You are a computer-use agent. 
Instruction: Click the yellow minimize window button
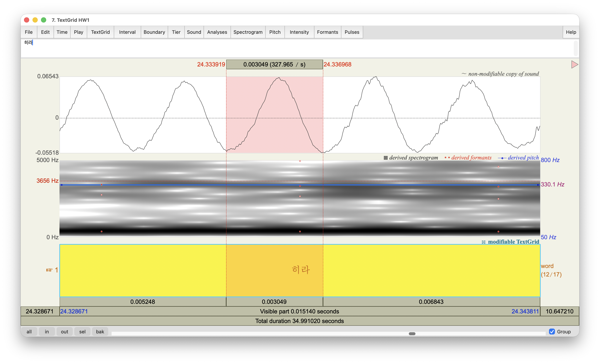tap(35, 20)
